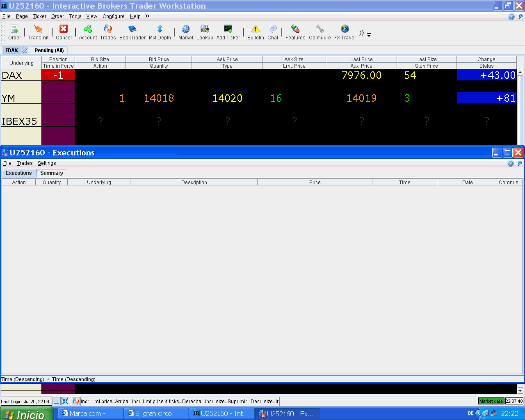Image resolution: width=525 pixels, height=420 pixels.
Task: Click DAX position cell in red
Action: pyautogui.click(x=58, y=75)
